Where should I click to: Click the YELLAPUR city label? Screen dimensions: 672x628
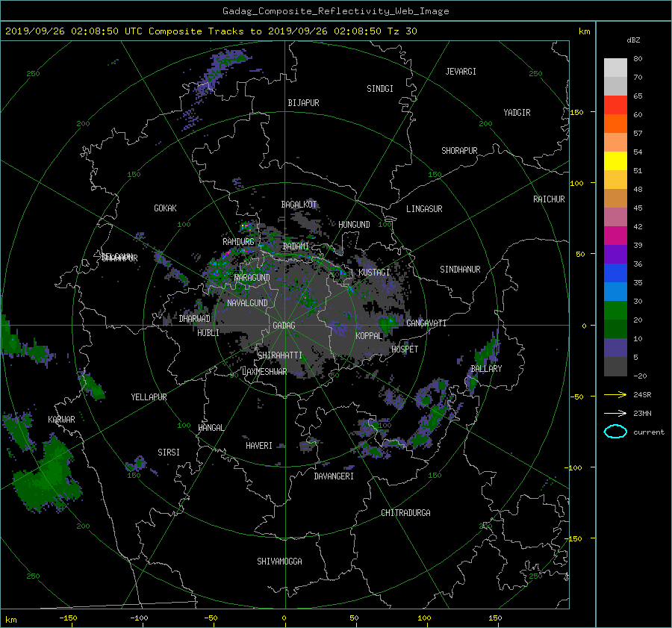click(149, 397)
